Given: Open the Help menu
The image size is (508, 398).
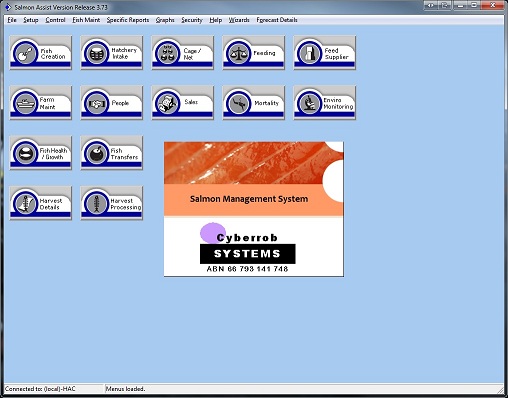Looking at the screenshot, I should tap(216, 20).
